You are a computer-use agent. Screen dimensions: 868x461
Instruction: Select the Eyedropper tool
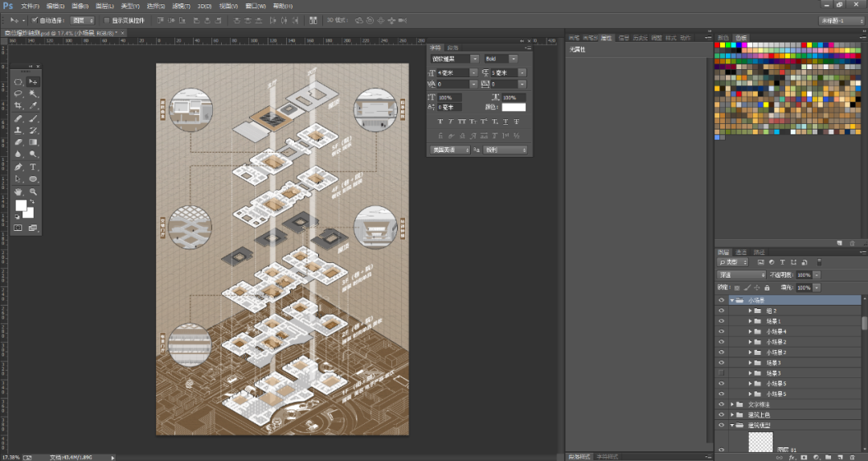pos(33,106)
